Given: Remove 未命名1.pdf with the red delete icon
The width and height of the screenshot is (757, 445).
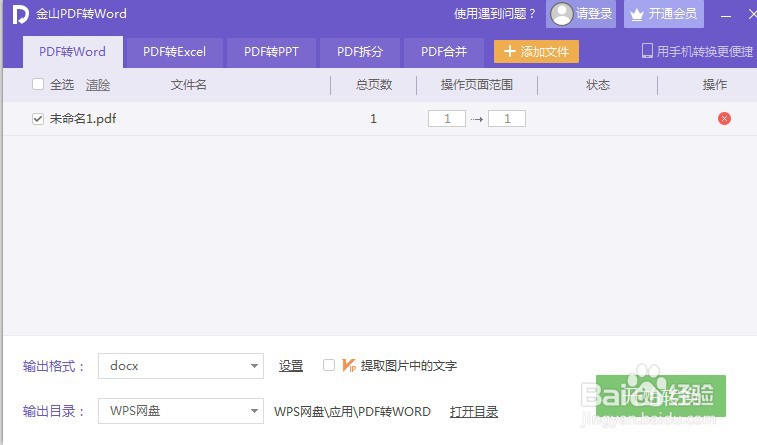Looking at the screenshot, I should point(724,118).
